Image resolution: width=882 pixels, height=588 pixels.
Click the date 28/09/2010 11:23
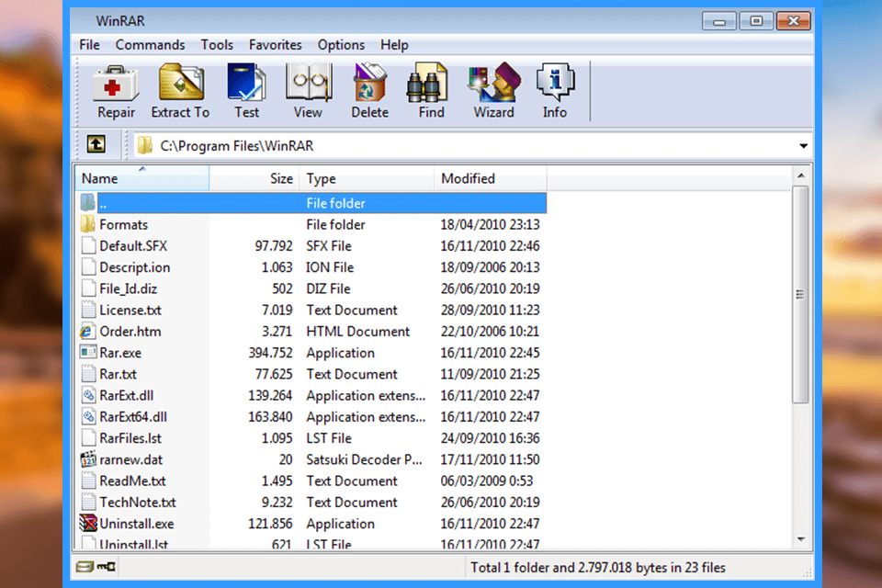point(490,310)
